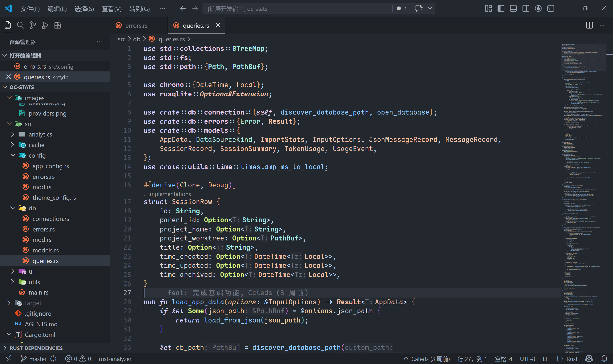The width and height of the screenshot is (613, 364).
Task: Open the Run and Debug view icon
Action: point(45,25)
